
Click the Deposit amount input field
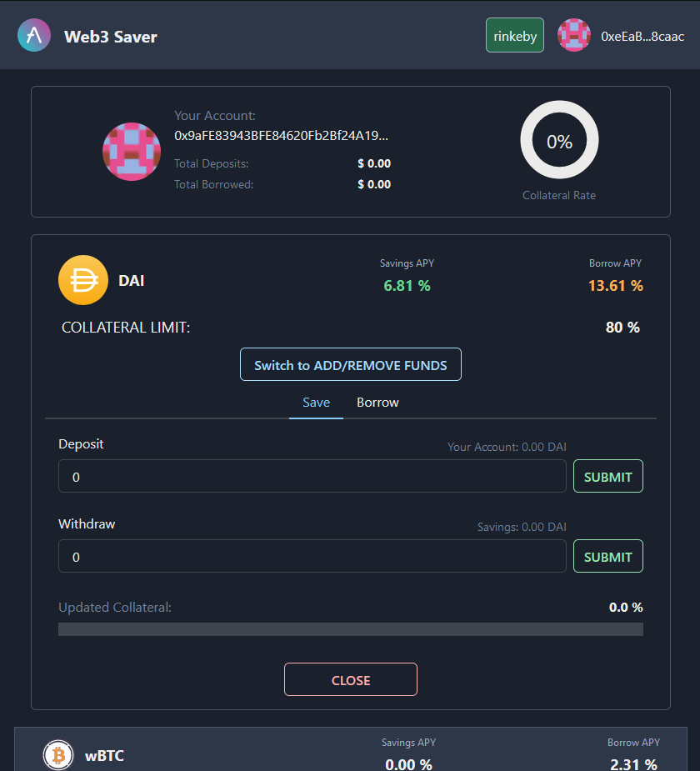point(312,477)
